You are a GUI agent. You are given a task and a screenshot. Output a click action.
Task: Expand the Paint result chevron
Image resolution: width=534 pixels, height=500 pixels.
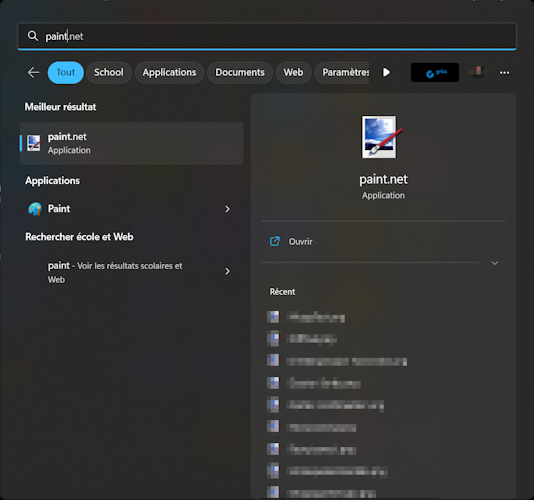[227, 209]
